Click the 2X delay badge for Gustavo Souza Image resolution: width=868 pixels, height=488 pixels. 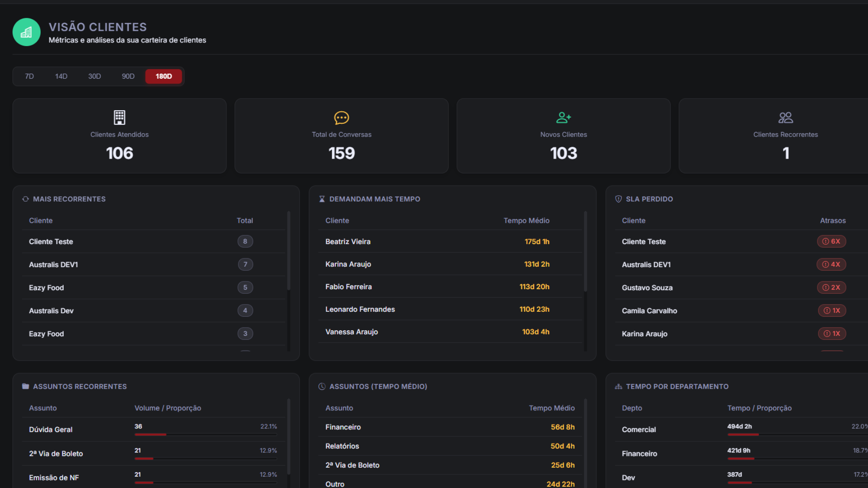(831, 287)
